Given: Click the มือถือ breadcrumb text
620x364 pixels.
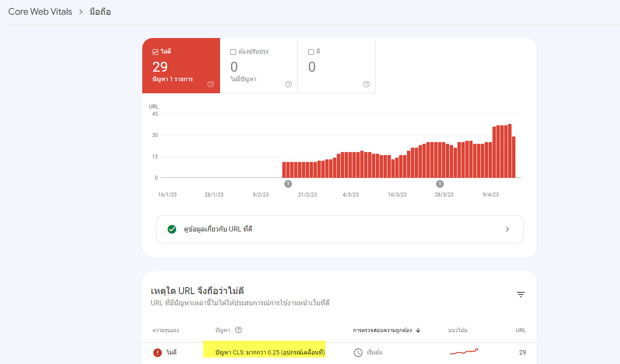Looking at the screenshot, I should coord(100,12).
